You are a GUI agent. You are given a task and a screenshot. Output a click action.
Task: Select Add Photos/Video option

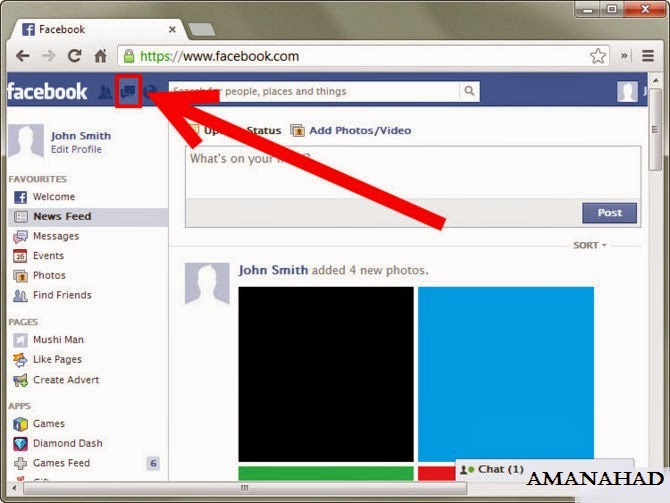point(351,130)
